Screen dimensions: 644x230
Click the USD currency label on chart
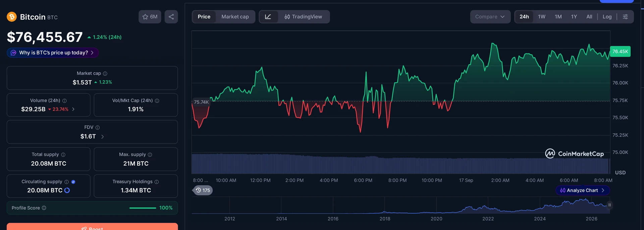620,173
